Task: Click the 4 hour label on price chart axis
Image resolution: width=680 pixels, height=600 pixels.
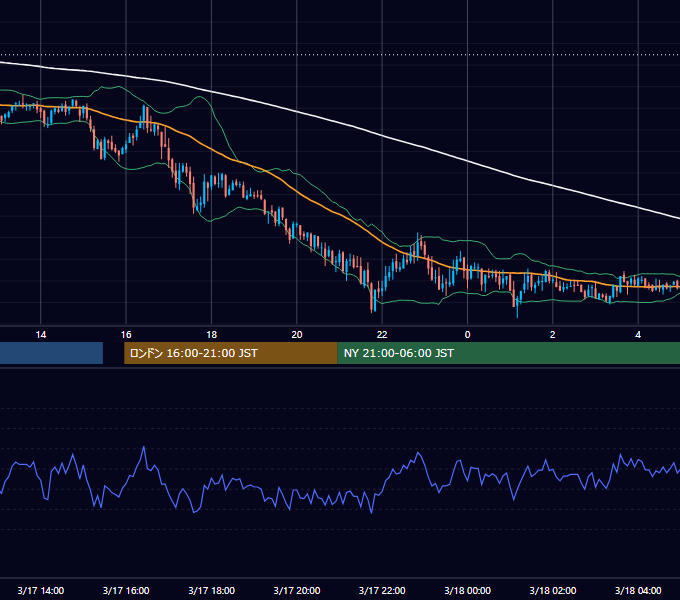Action: (x=638, y=335)
